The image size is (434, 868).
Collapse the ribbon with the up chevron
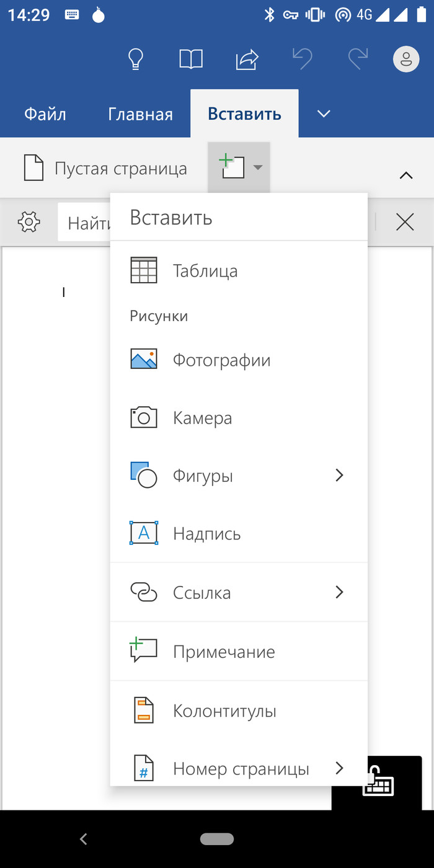[405, 175]
